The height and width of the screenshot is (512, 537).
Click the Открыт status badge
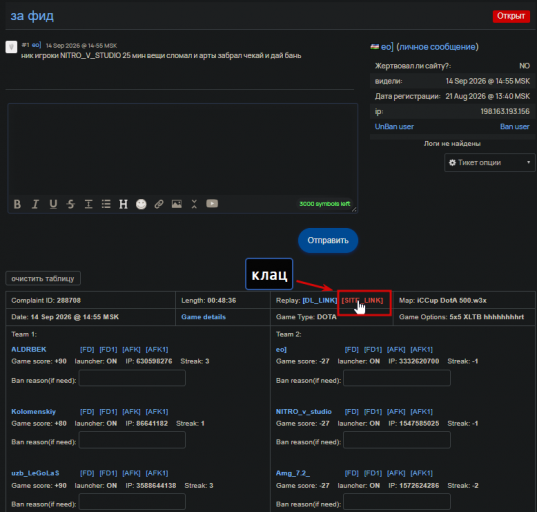tap(511, 16)
